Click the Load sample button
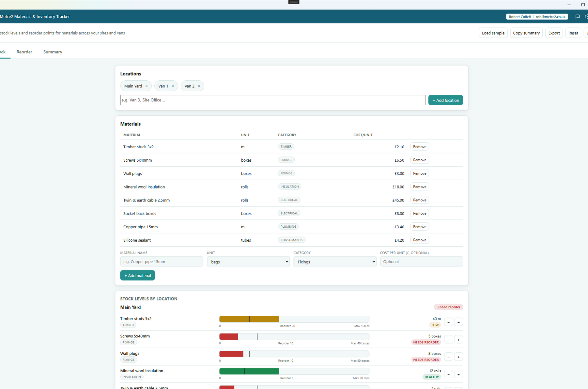Image resolution: width=588 pixels, height=389 pixels. tap(493, 33)
